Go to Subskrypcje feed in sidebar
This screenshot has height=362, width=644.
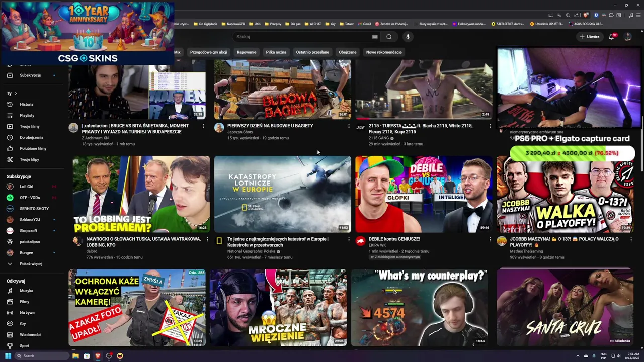point(30,75)
